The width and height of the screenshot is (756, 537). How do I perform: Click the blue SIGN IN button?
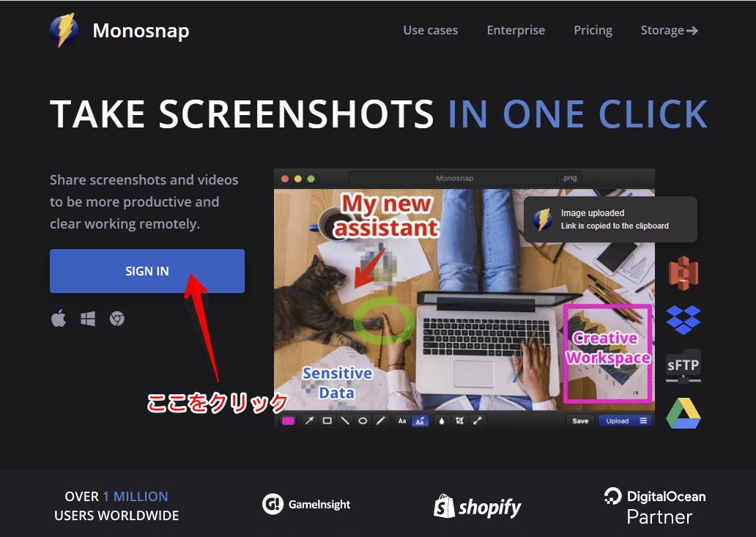pos(147,271)
